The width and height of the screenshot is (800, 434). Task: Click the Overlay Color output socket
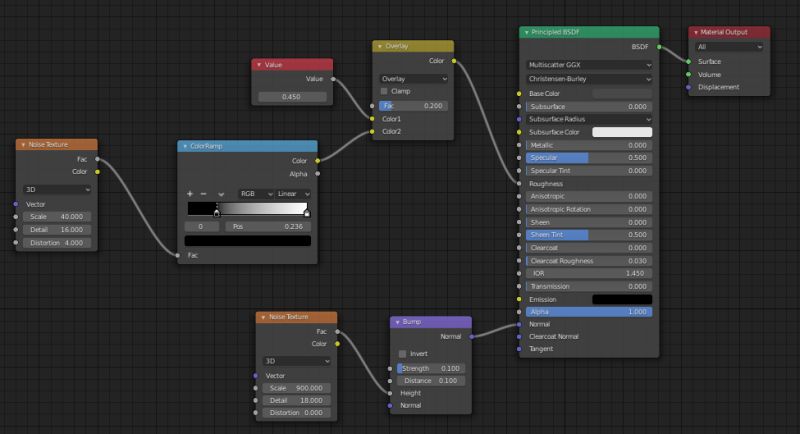click(x=454, y=61)
